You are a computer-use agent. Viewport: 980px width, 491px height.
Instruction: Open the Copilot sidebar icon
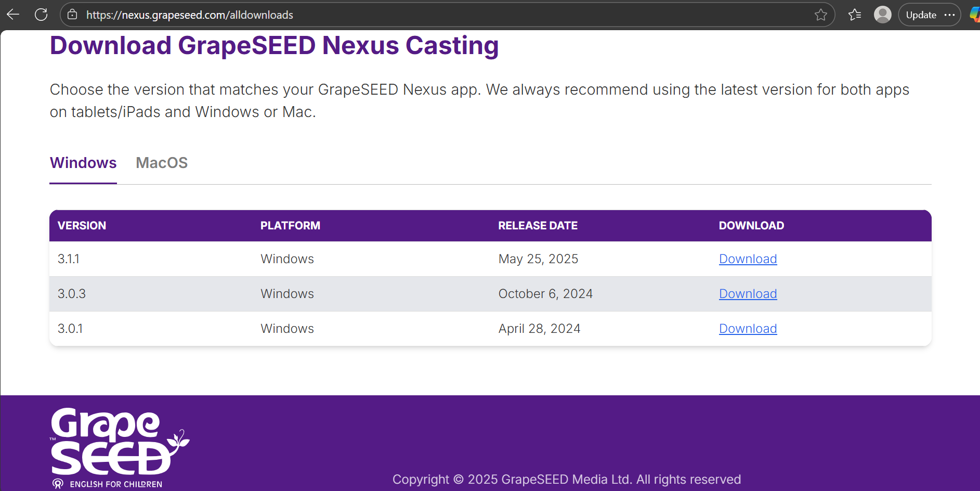[x=975, y=15]
